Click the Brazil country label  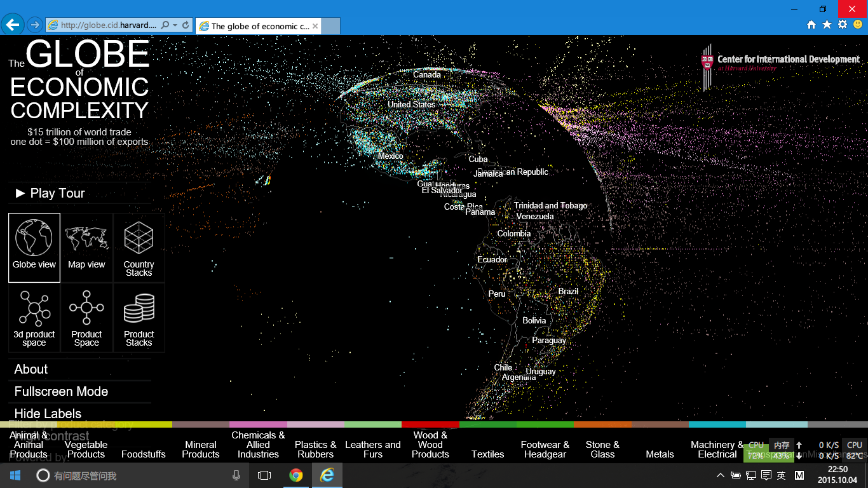click(x=569, y=291)
